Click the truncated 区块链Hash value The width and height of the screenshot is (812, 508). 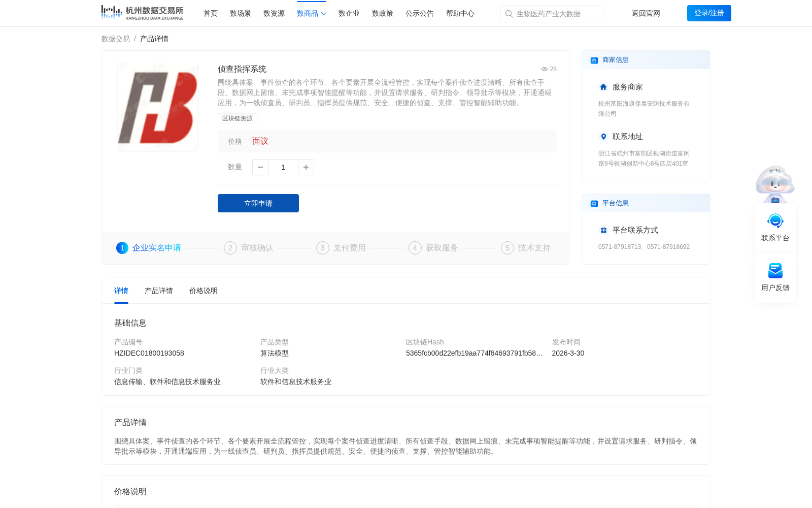(475, 354)
